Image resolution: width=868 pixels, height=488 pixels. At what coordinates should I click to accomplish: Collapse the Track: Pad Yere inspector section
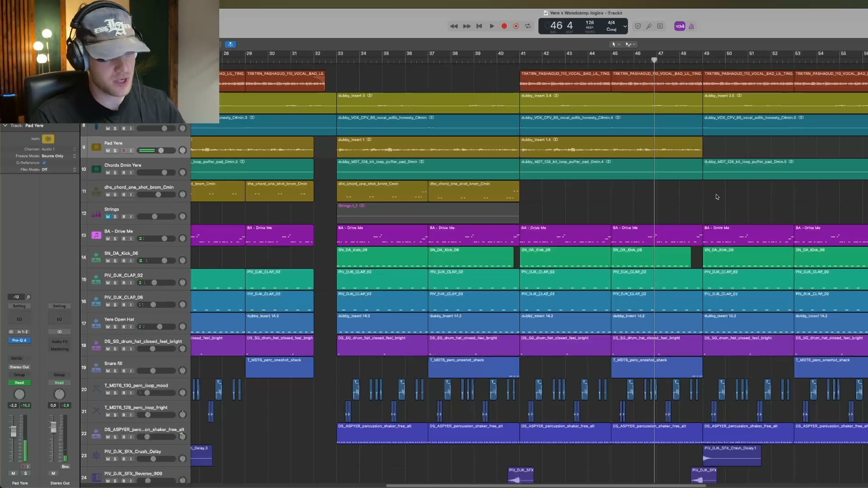point(5,125)
